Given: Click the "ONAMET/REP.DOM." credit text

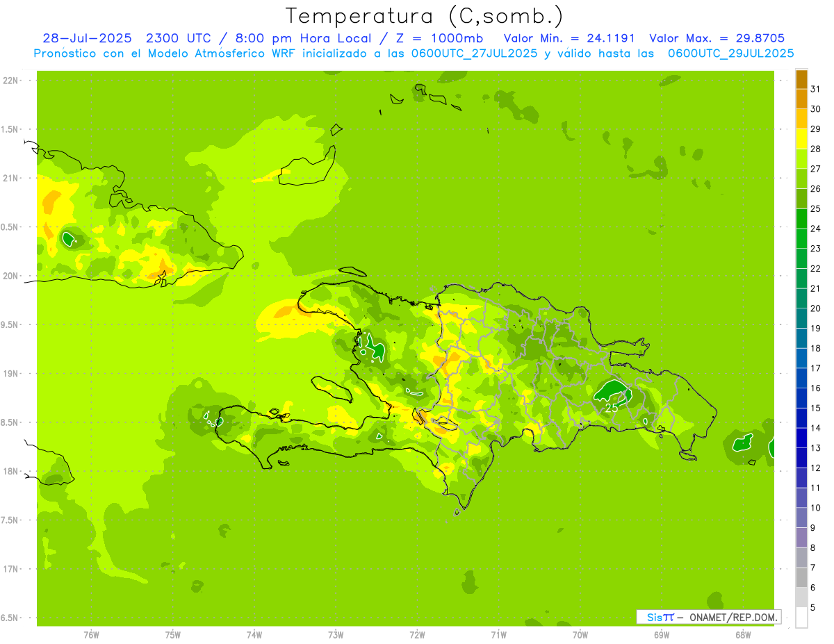Looking at the screenshot, I should coord(733,617).
